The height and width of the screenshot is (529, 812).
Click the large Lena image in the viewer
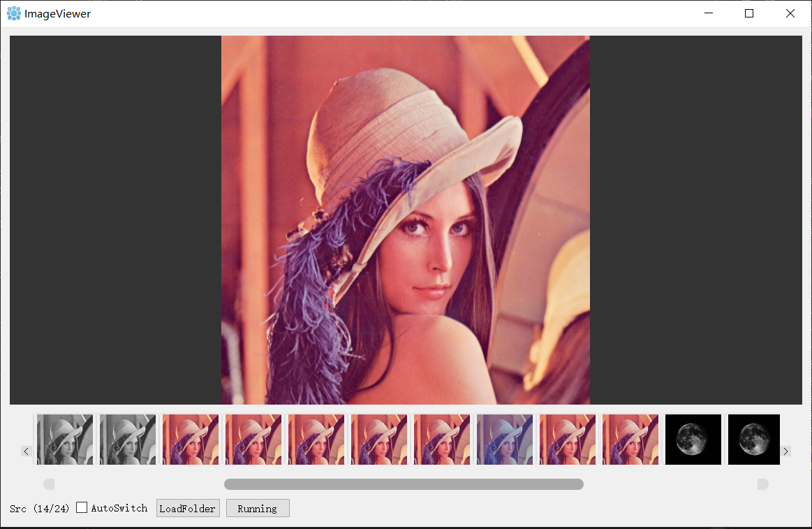pos(406,219)
